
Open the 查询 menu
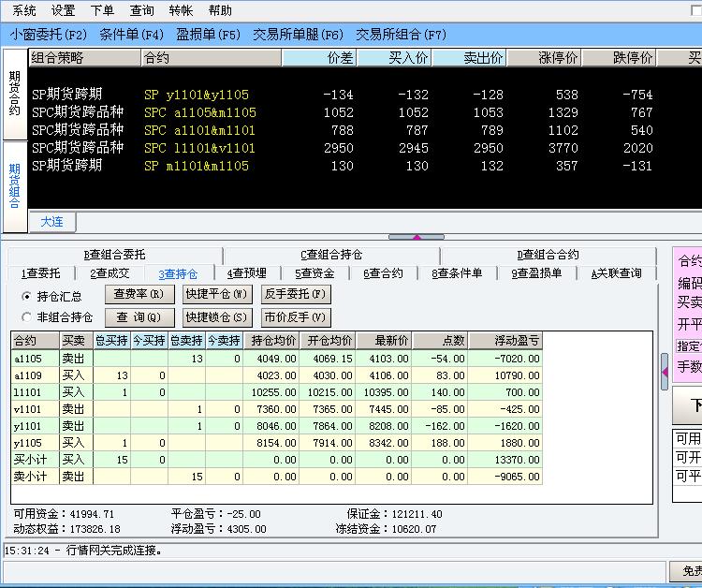(141, 10)
